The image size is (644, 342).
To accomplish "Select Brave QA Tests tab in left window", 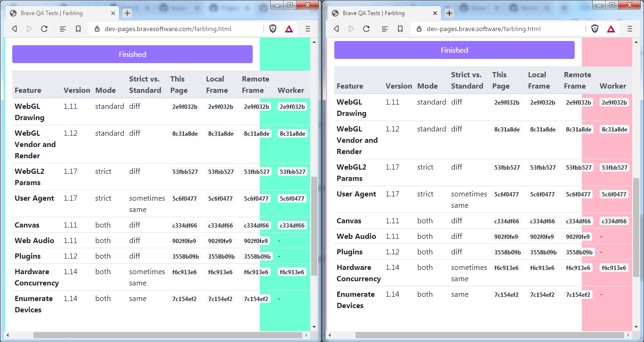I will point(63,13).
